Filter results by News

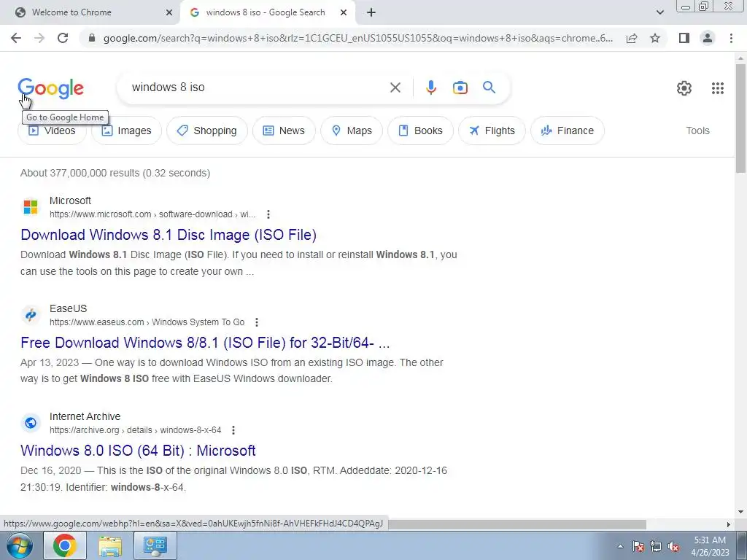point(284,131)
